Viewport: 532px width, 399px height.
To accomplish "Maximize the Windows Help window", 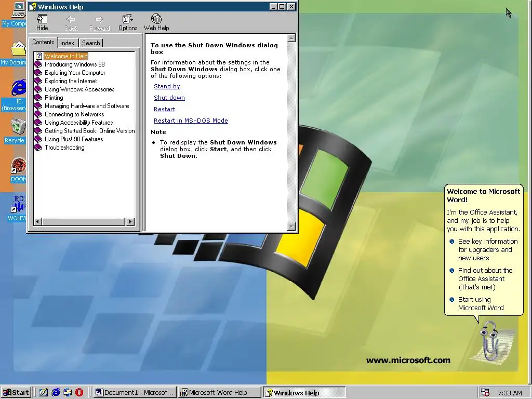I will (x=282, y=7).
